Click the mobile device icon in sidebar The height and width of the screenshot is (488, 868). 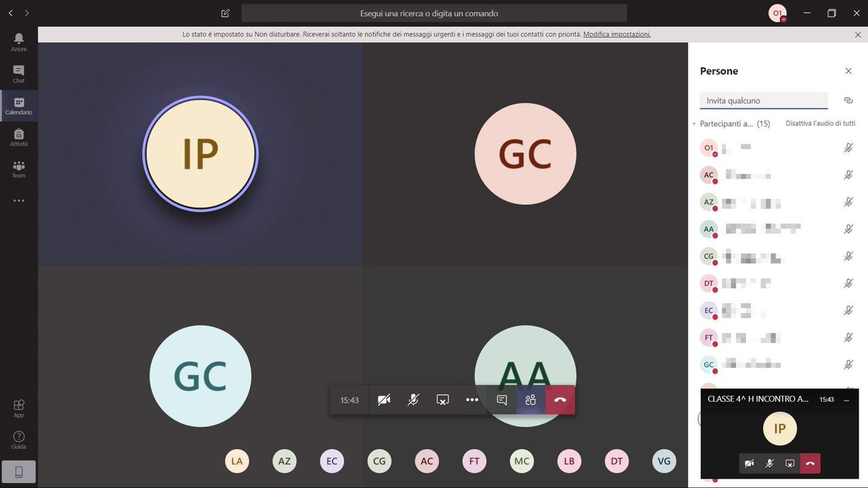coord(19,472)
